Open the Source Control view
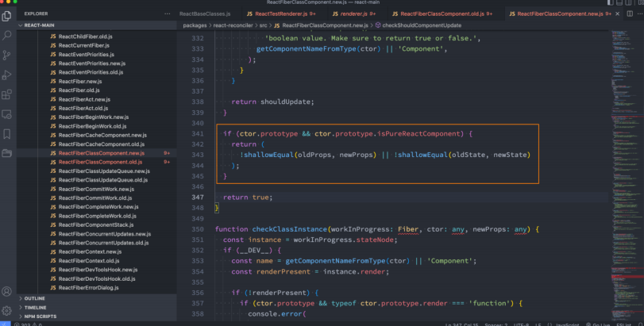 pos(6,56)
